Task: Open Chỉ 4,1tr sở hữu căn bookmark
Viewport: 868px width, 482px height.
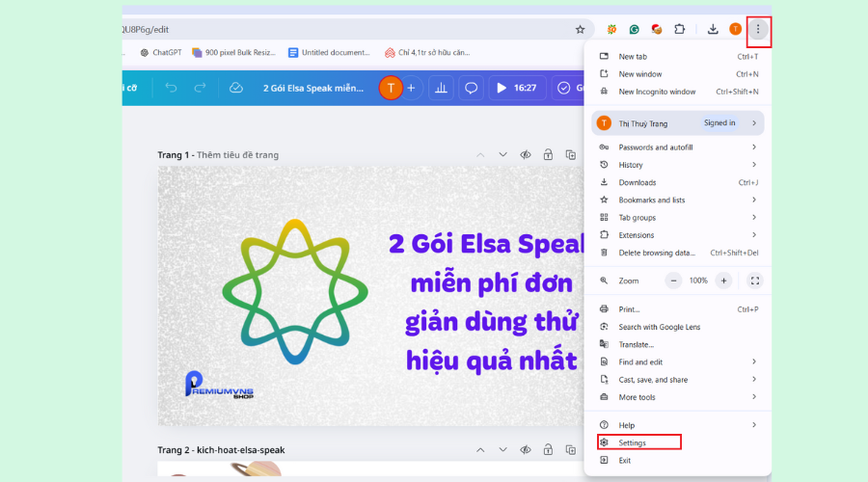Action: pyautogui.click(x=427, y=53)
